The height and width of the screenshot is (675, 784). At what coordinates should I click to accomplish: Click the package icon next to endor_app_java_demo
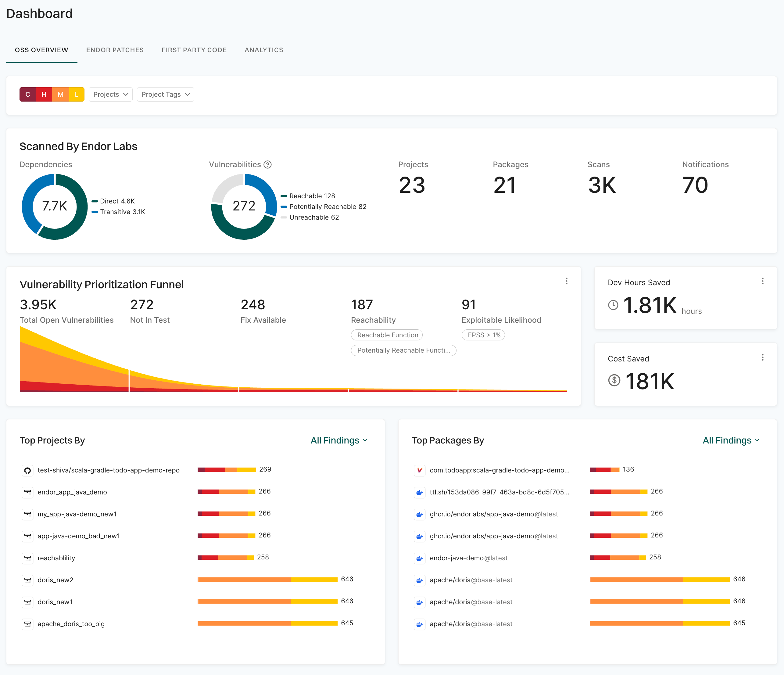28,492
